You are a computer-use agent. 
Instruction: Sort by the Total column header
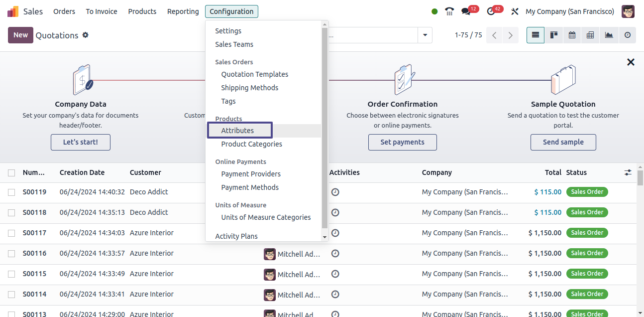553,172
